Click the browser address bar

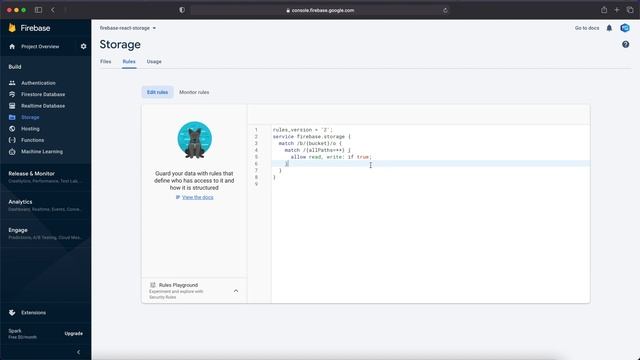pyautogui.click(x=320, y=10)
